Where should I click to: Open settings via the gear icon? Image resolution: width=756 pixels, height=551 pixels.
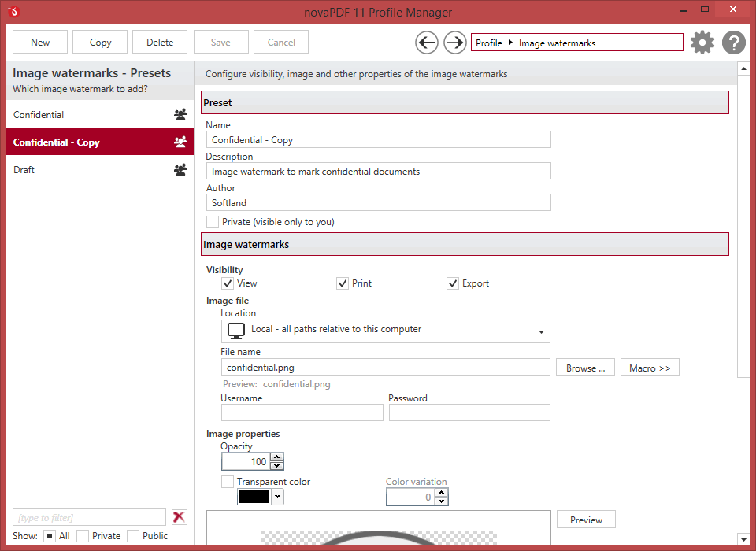point(702,43)
